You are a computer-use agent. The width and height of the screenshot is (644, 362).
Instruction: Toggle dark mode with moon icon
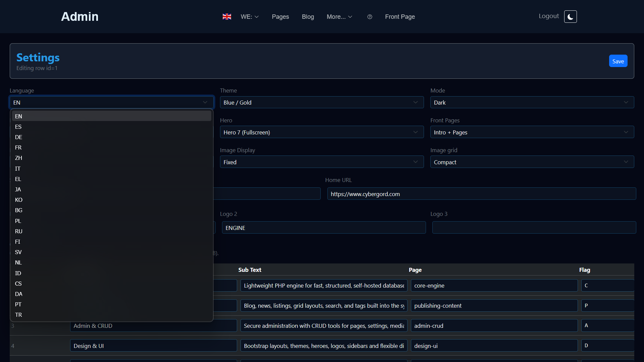coord(570,16)
